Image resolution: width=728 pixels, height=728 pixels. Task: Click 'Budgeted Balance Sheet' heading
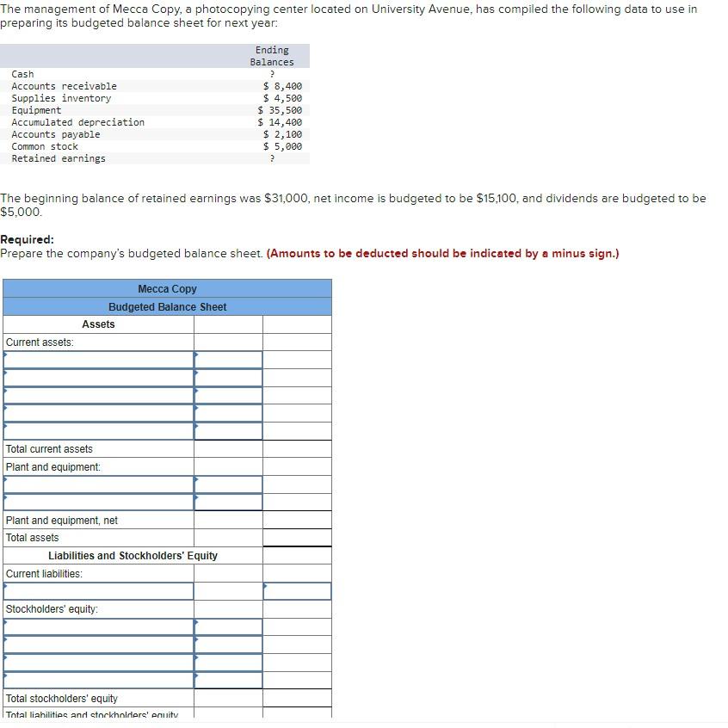click(x=167, y=307)
